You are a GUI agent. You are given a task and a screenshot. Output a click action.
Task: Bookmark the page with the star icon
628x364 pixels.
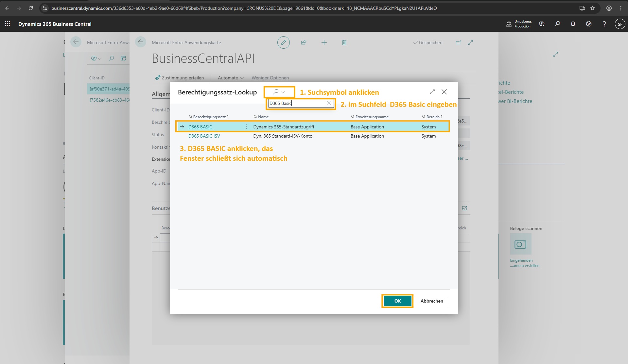pyautogui.click(x=593, y=8)
